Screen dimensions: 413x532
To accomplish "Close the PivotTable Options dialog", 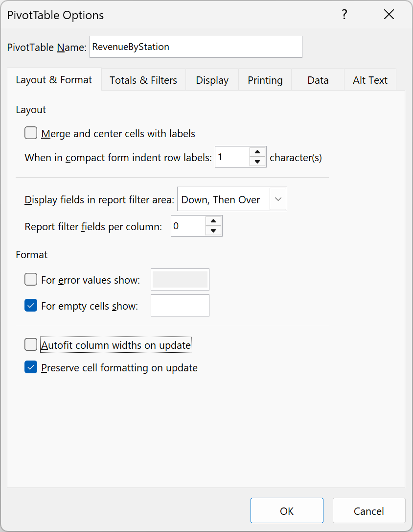I will click(x=389, y=15).
